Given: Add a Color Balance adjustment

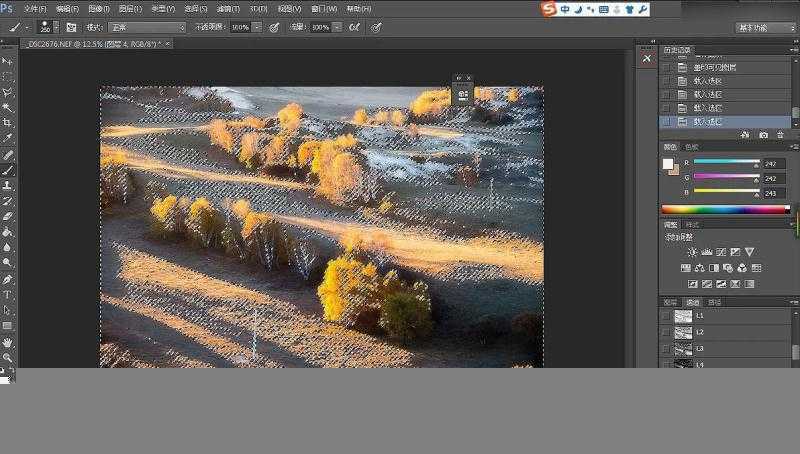Looking at the screenshot, I should pos(699,268).
